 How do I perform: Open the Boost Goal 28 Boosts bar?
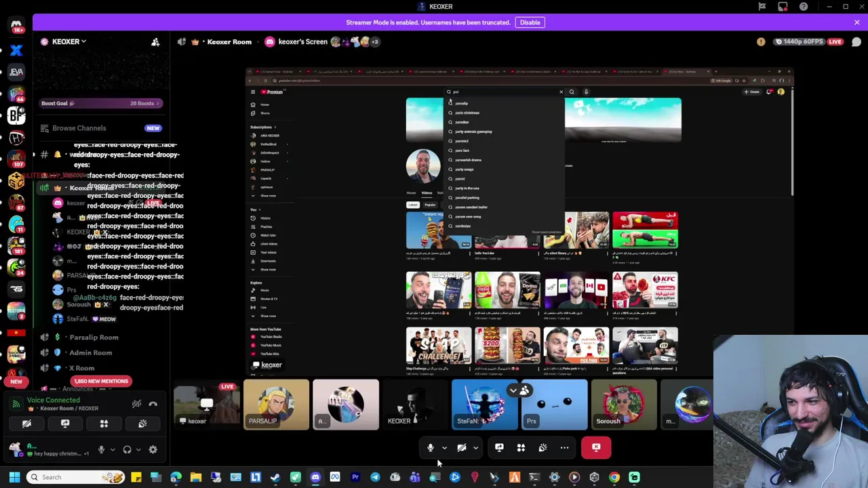click(100, 103)
